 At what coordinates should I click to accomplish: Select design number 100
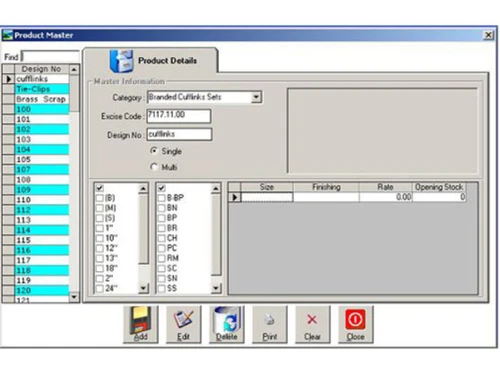pos(42,109)
